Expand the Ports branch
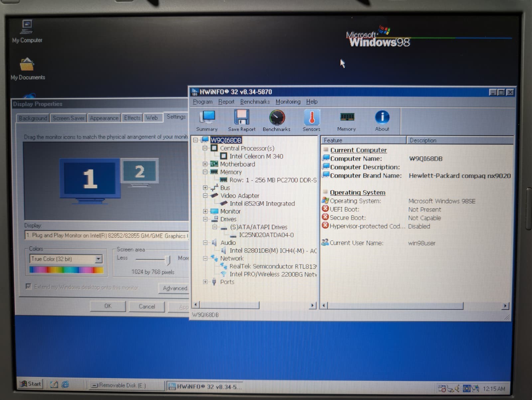This screenshot has height=400, width=532. point(205,282)
